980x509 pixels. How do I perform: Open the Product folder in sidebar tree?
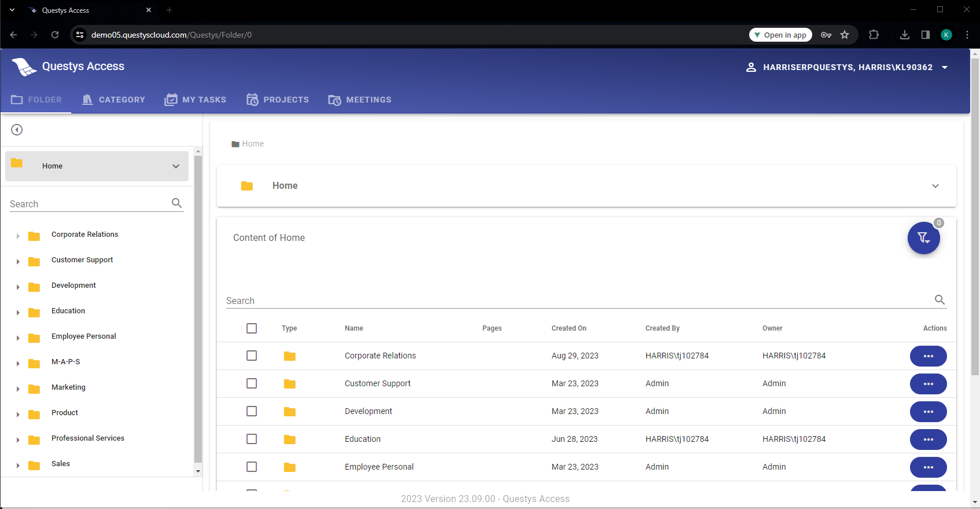coord(65,413)
